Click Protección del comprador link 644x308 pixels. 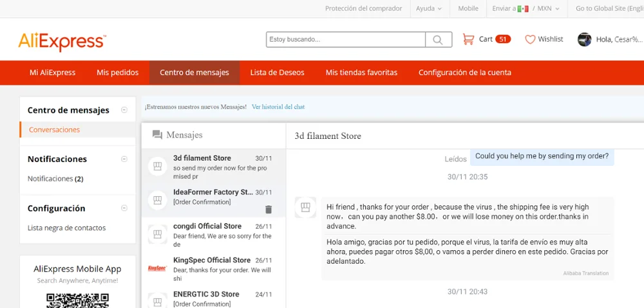tap(363, 8)
